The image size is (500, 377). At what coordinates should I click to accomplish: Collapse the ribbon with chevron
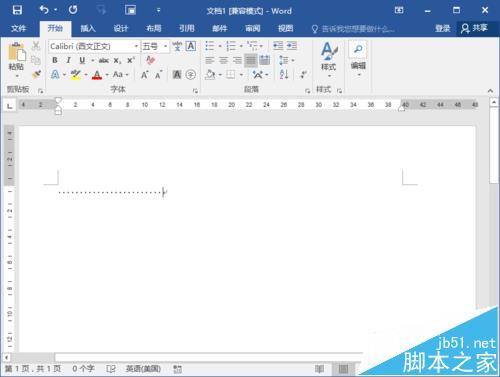tap(490, 91)
